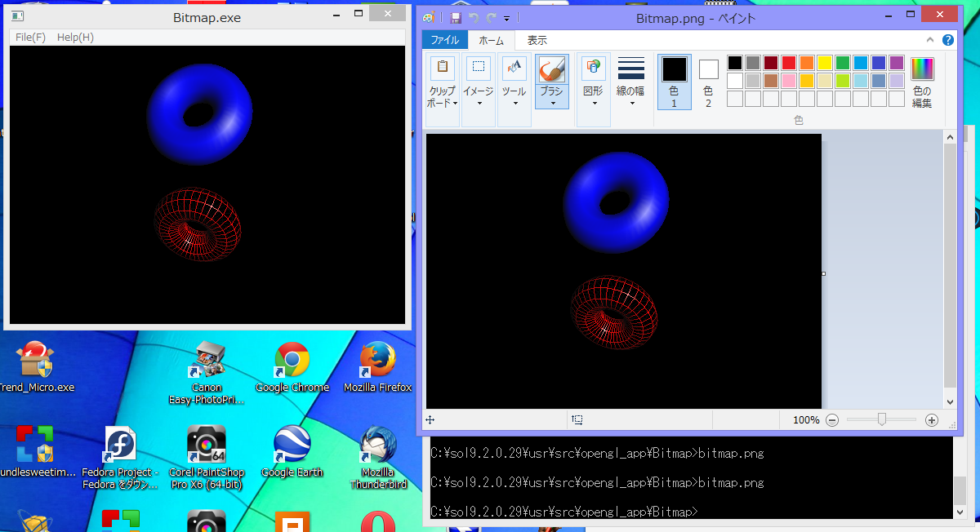Pick the white swatch in the second row

coord(735,81)
